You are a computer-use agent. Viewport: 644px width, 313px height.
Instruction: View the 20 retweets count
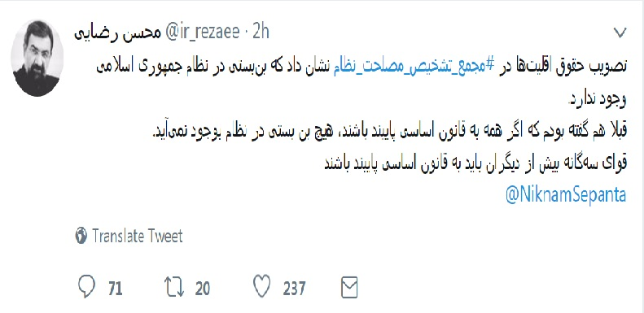click(x=203, y=289)
